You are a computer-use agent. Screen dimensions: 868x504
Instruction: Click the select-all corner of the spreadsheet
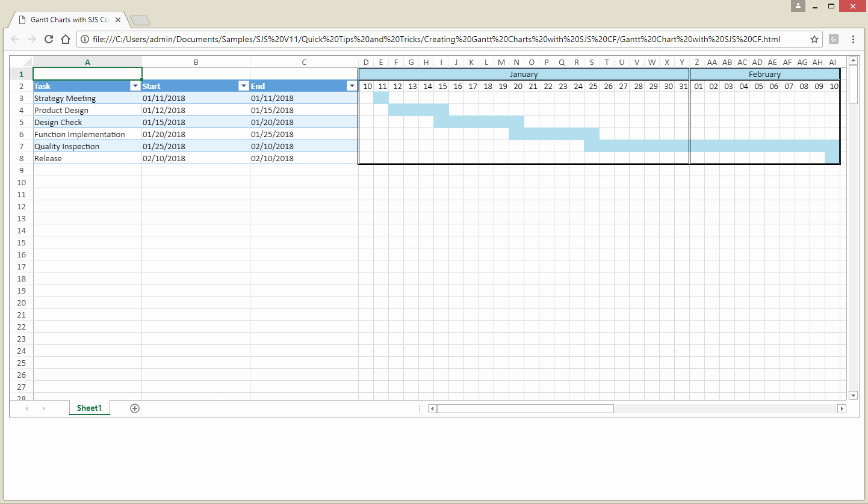pos(22,62)
